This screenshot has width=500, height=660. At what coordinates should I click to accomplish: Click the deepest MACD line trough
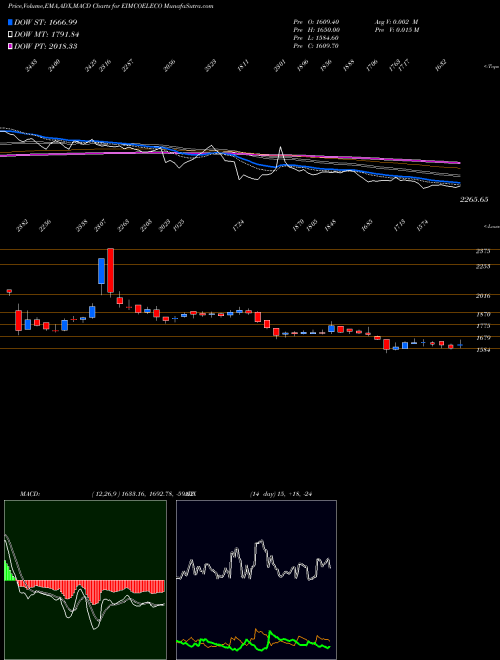click(94, 628)
